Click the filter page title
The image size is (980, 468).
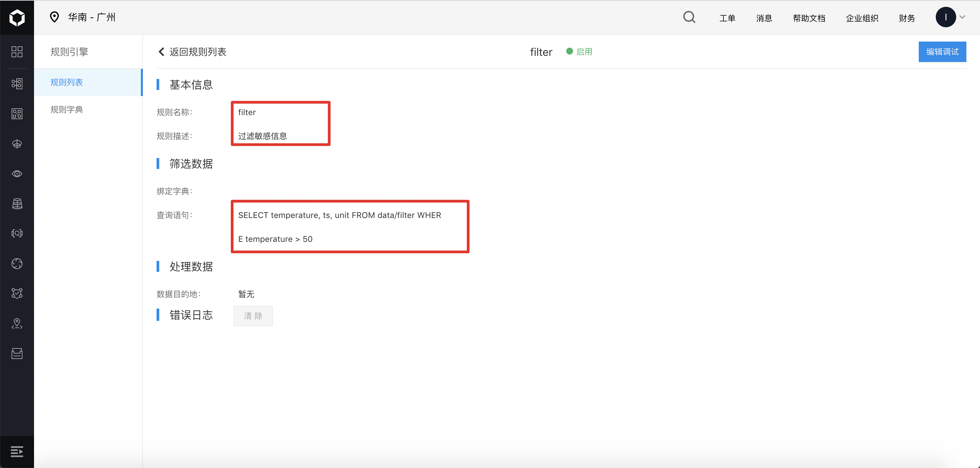[541, 52]
